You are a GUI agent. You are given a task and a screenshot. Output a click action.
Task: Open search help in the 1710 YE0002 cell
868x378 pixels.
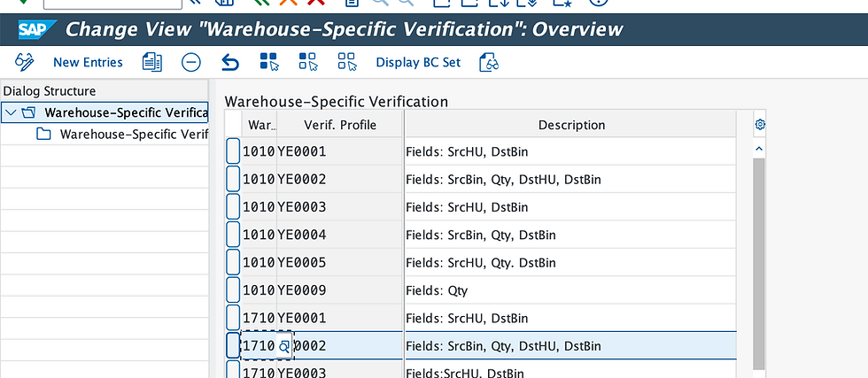284,346
